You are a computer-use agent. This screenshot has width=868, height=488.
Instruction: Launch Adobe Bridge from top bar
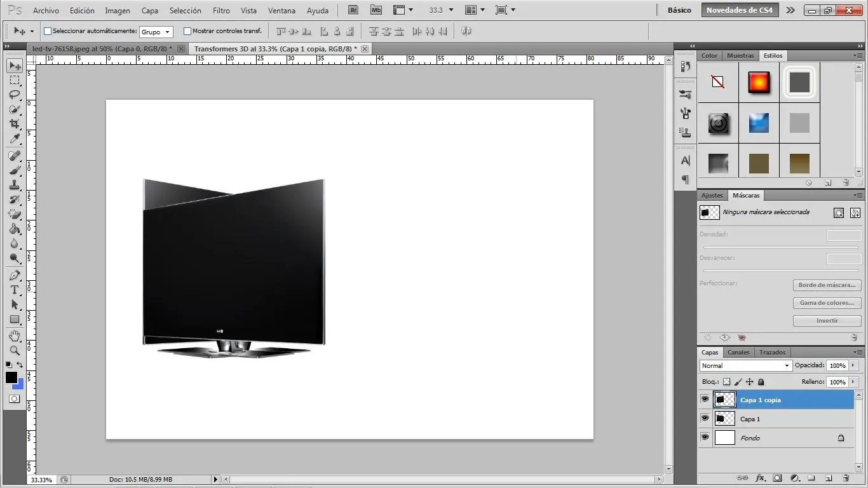tap(353, 10)
